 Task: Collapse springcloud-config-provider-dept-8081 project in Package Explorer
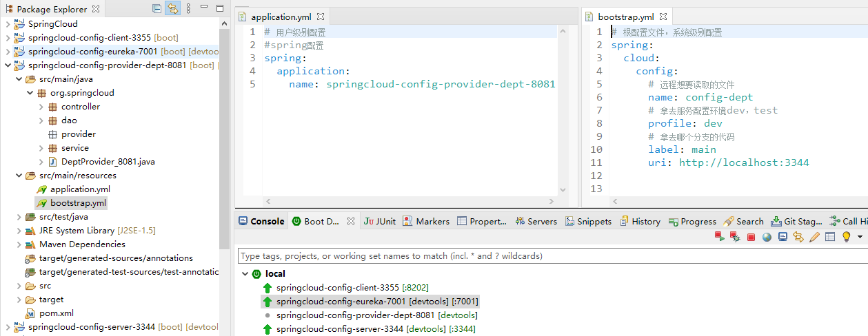pos(8,65)
